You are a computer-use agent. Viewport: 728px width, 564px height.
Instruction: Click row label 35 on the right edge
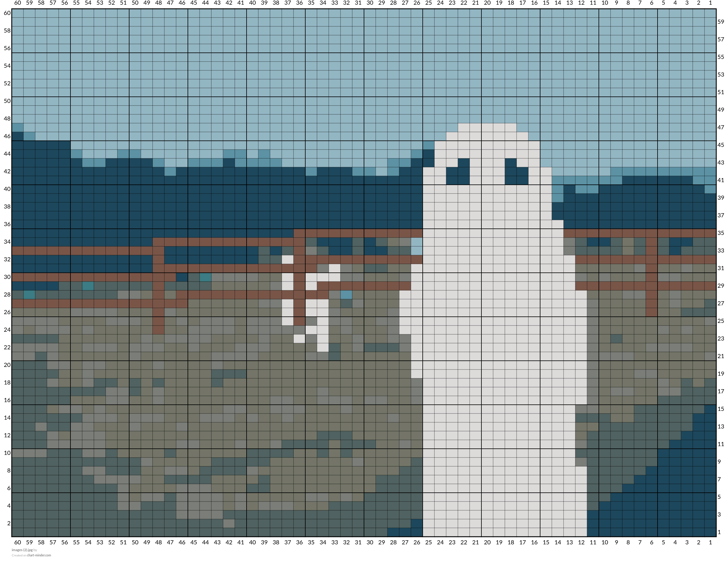721,233
